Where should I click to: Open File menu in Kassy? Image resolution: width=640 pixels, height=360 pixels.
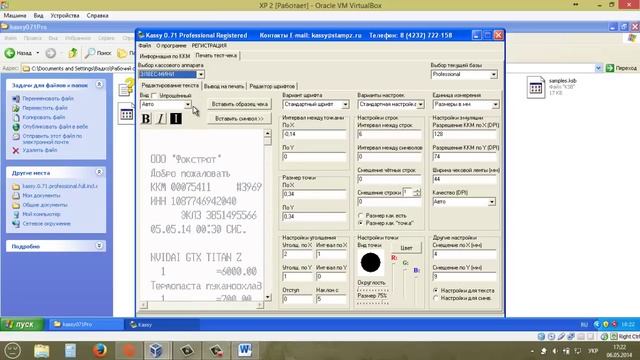(x=144, y=46)
